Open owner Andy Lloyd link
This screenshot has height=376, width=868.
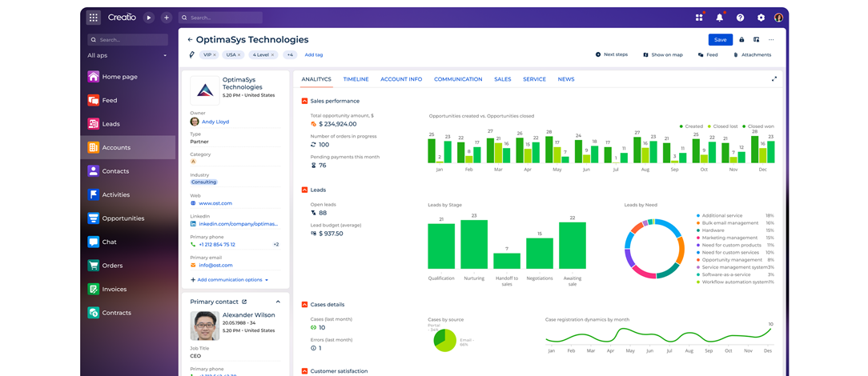[x=215, y=122]
